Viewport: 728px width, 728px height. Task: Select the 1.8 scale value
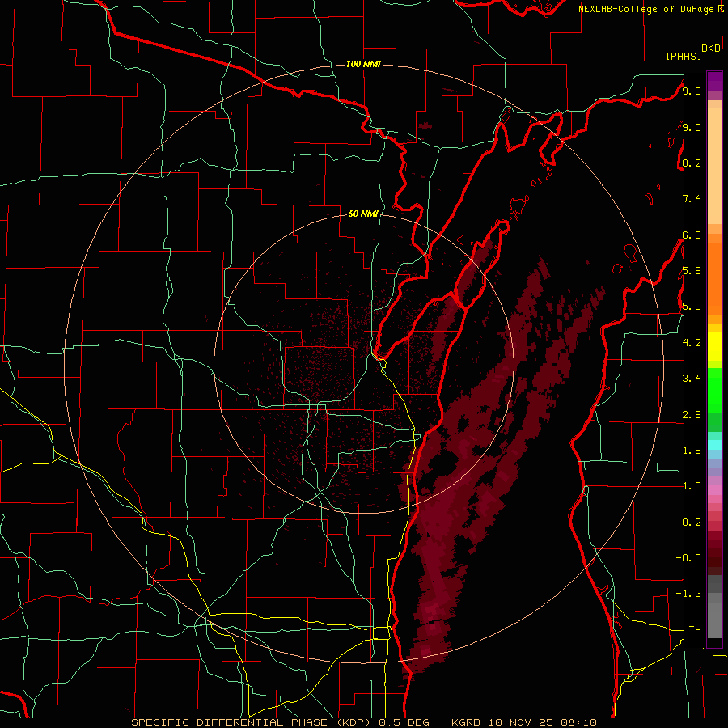tap(692, 451)
